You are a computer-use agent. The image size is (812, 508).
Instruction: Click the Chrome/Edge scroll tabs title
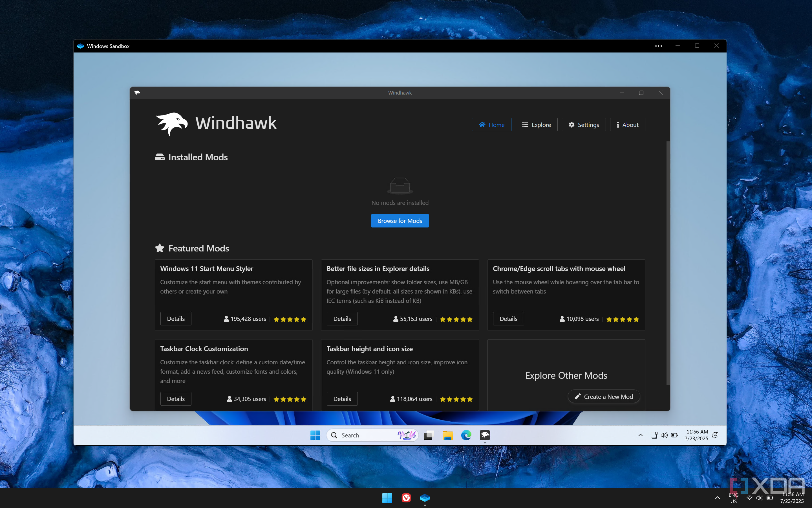click(x=559, y=268)
